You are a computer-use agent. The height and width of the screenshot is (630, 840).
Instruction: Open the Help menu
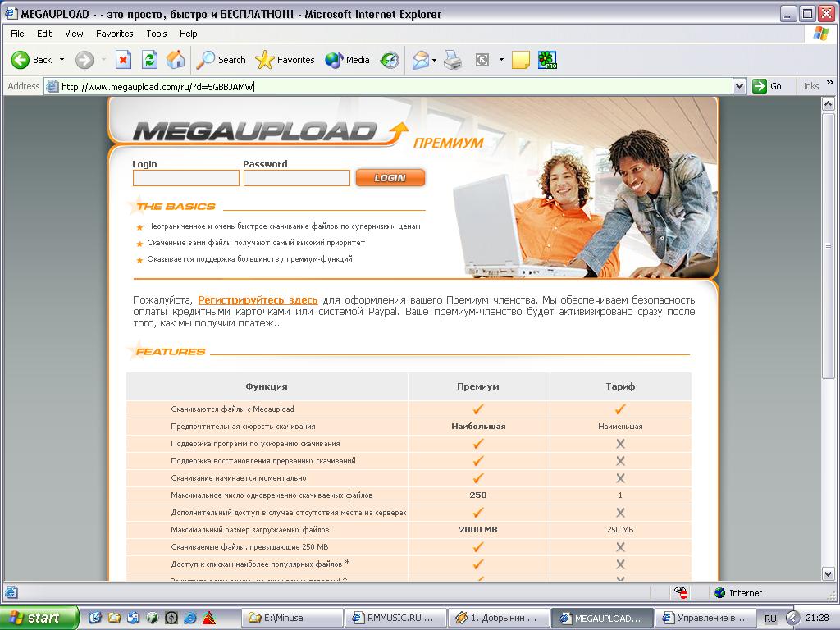[x=188, y=33]
